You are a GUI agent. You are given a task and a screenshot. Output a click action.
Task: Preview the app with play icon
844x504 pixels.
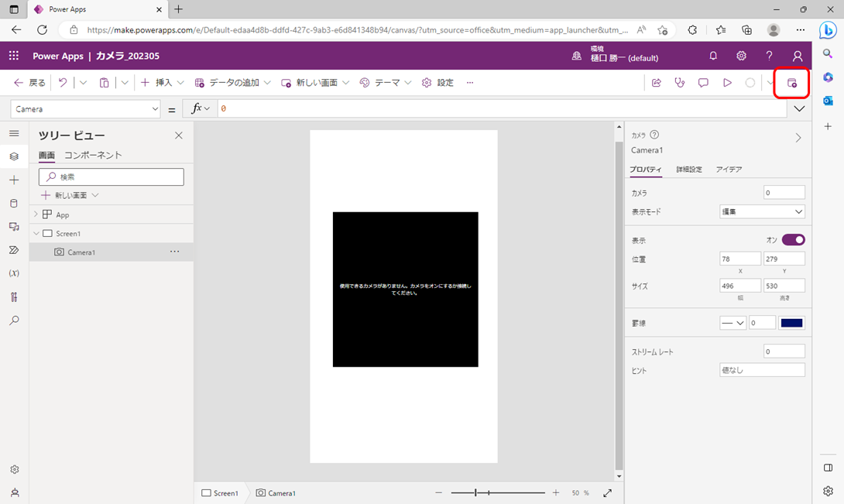pyautogui.click(x=727, y=82)
